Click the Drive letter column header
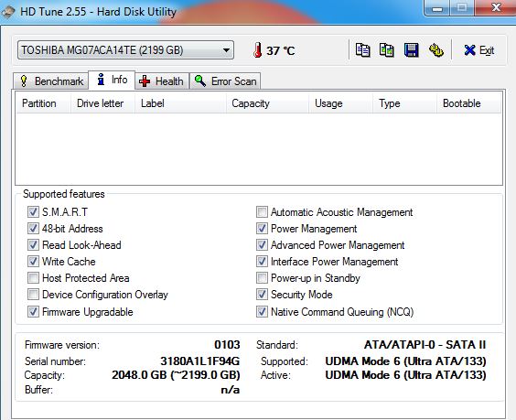The width and height of the screenshot is (516, 420). coord(102,103)
